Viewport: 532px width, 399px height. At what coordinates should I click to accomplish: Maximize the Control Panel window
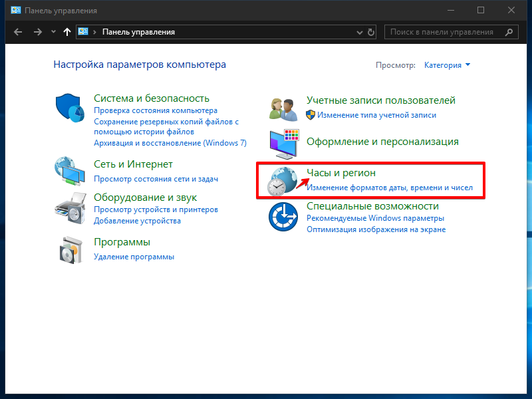[480, 10]
